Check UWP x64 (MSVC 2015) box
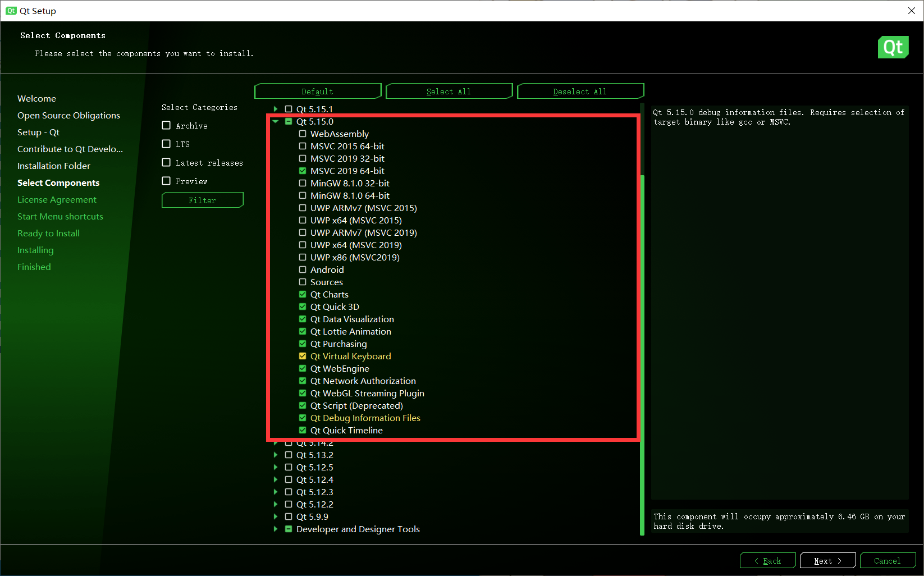Screen dimensions: 924x576 [303, 220]
